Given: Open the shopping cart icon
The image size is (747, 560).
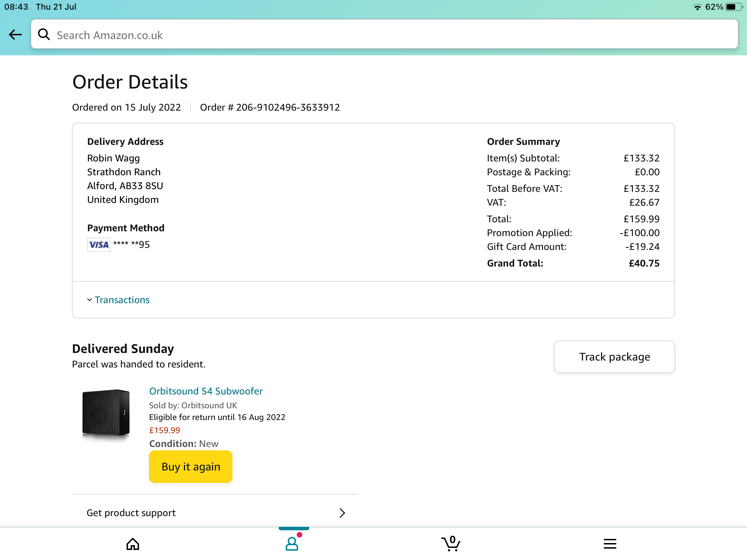Looking at the screenshot, I should (x=451, y=543).
